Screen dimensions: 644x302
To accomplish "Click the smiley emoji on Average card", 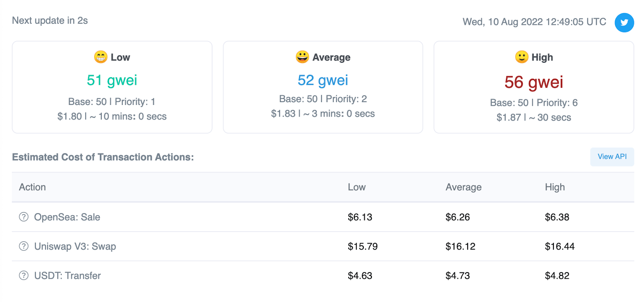I will coord(302,57).
